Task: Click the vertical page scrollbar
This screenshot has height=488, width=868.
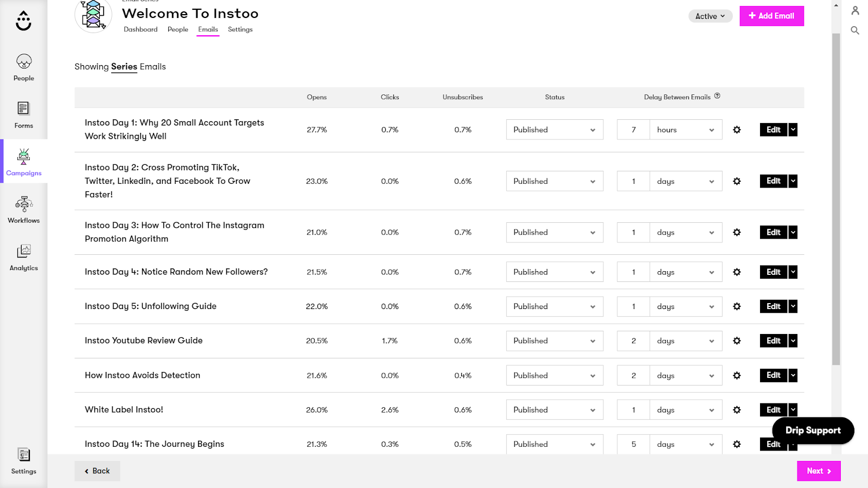Action: coord(836,199)
